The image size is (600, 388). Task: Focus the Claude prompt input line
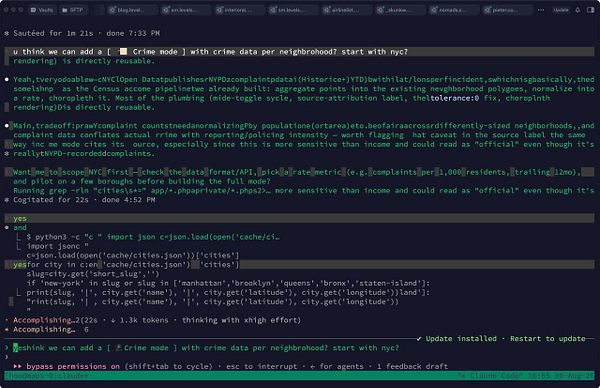point(299,348)
